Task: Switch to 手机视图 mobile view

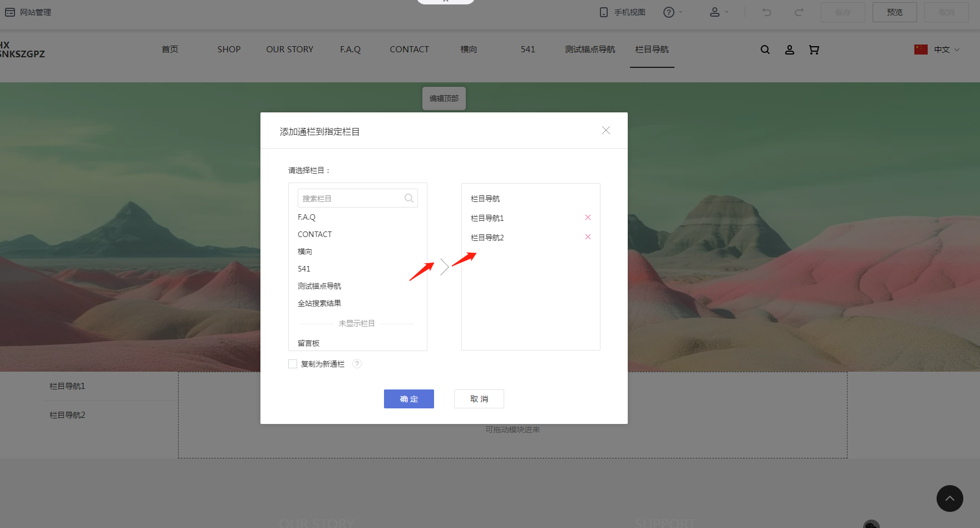Action: tap(622, 12)
